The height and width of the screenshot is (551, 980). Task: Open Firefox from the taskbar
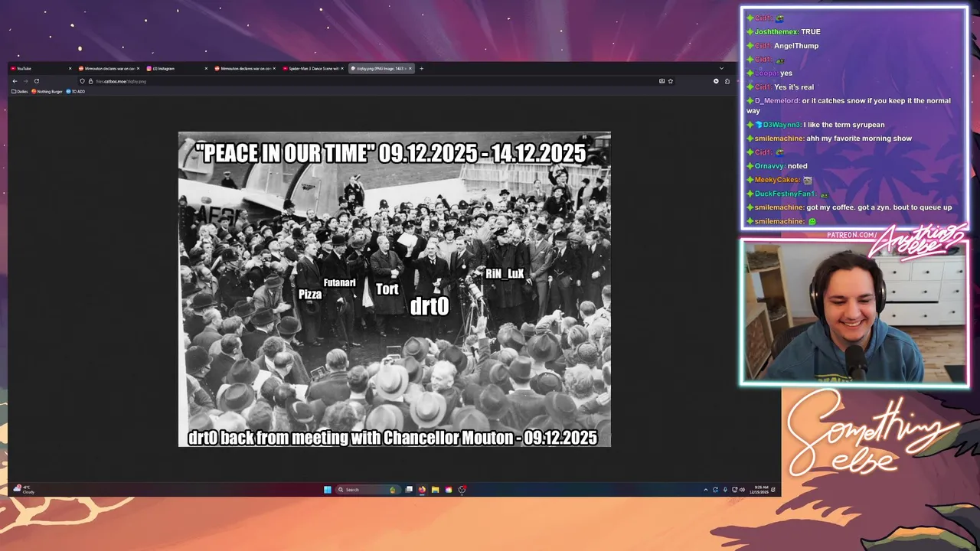tap(422, 490)
